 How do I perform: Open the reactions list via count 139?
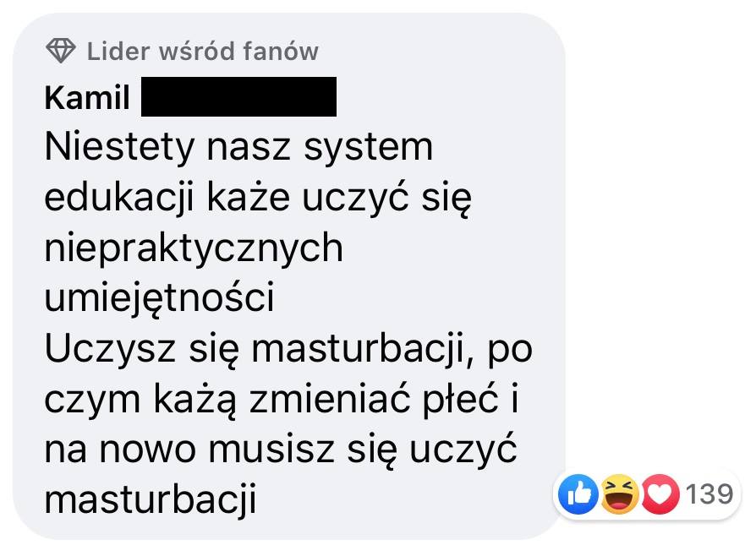coord(709,494)
